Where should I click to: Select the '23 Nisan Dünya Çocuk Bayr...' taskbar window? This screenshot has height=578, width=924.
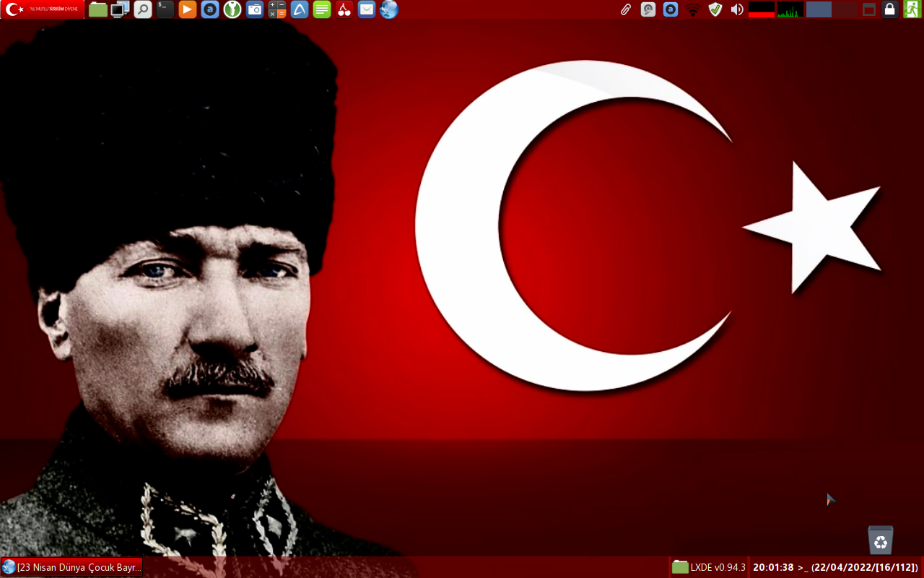[71, 567]
